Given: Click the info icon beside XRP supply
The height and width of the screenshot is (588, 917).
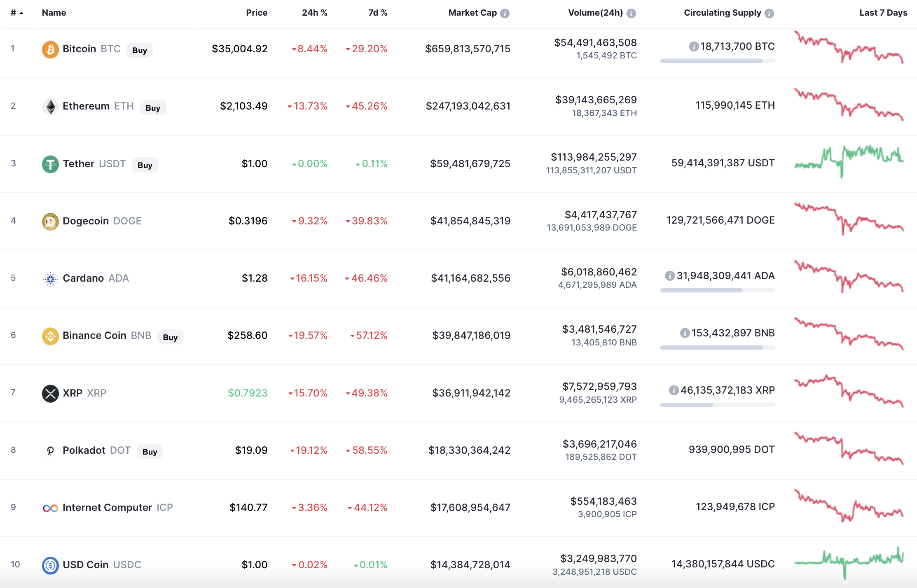Looking at the screenshot, I should [674, 390].
